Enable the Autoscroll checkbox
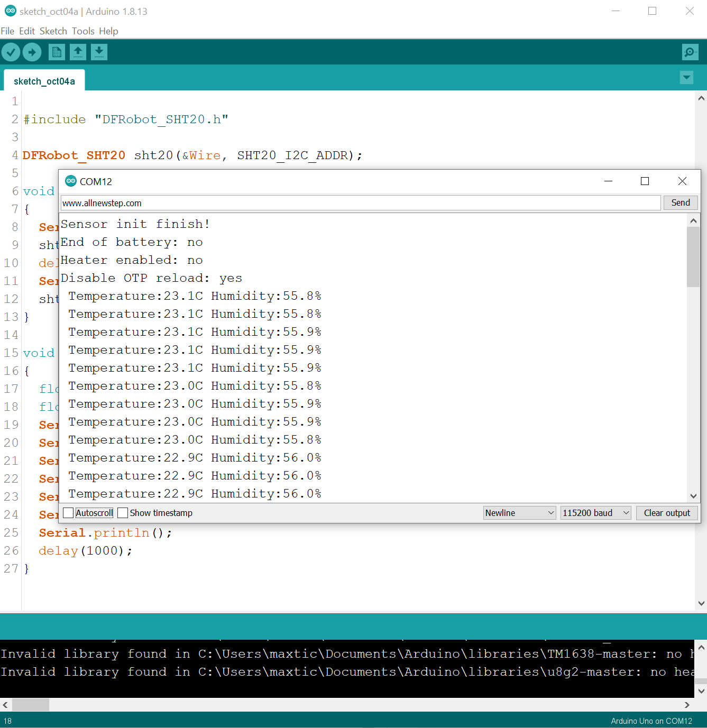This screenshot has height=728, width=707. coord(68,513)
